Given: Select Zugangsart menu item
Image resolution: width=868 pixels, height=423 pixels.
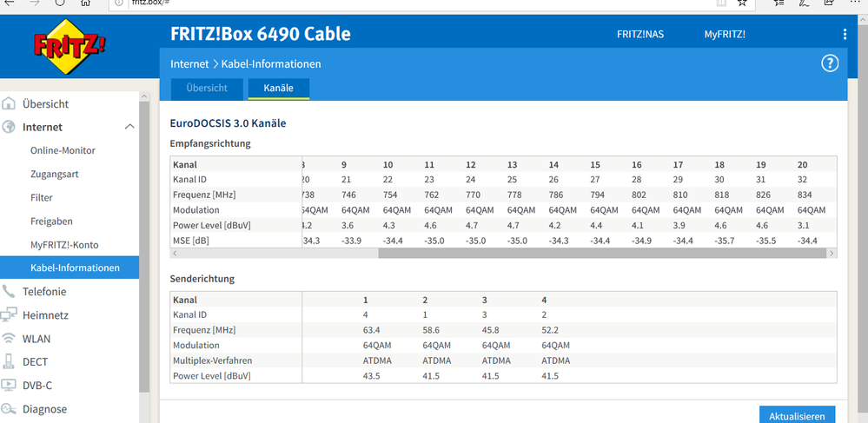Looking at the screenshot, I should tap(55, 175).
